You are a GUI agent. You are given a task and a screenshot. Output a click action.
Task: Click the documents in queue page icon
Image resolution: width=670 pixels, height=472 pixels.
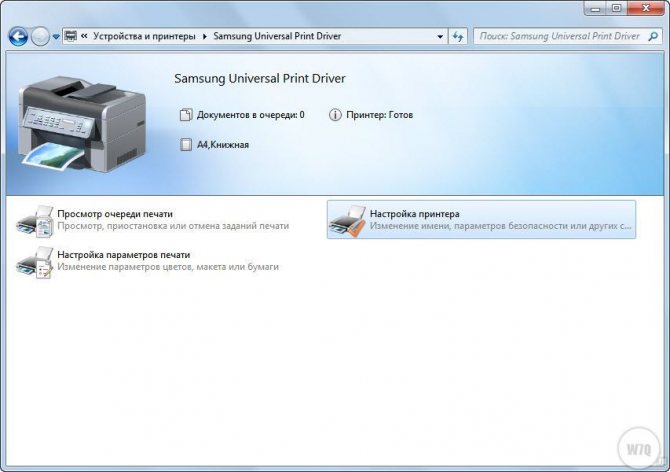point(186,115)
